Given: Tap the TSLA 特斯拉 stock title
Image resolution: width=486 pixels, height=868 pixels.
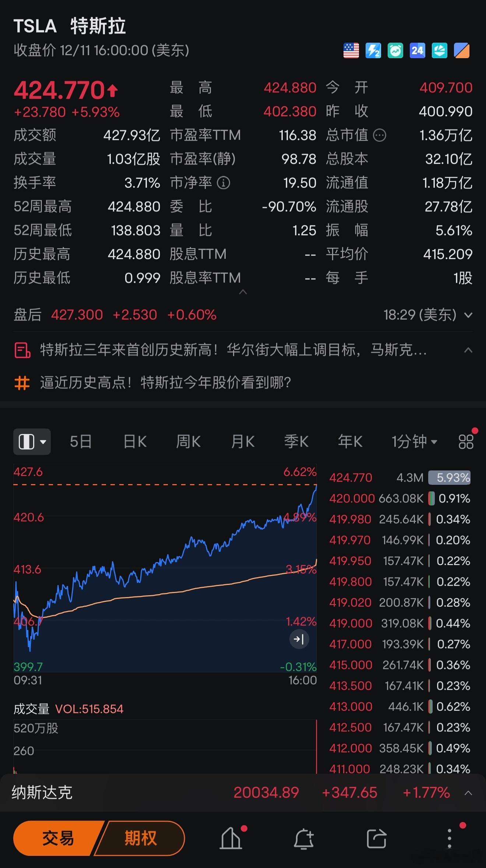Looking at the screenshot, I should (x=70, y=27).
